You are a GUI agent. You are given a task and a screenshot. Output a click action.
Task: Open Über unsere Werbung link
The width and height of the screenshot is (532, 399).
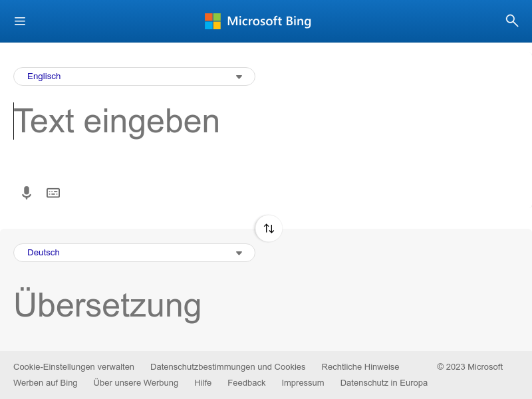(x=136, y=383)
